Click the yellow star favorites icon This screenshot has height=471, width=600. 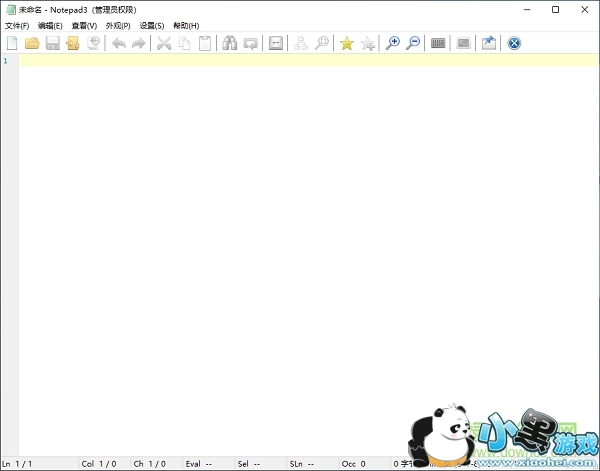(x=346, y=43)
